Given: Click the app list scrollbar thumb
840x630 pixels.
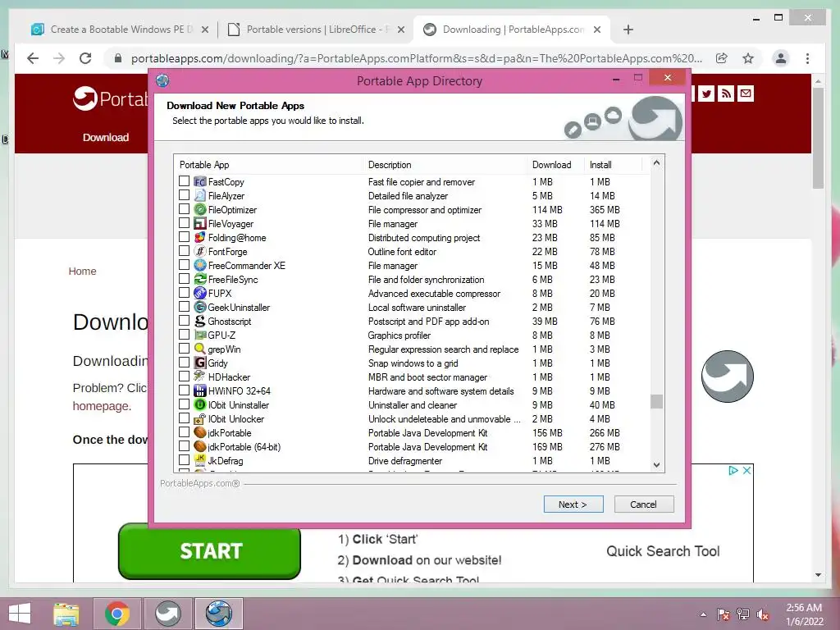Looking at the screenshot, I should (656, 401).
